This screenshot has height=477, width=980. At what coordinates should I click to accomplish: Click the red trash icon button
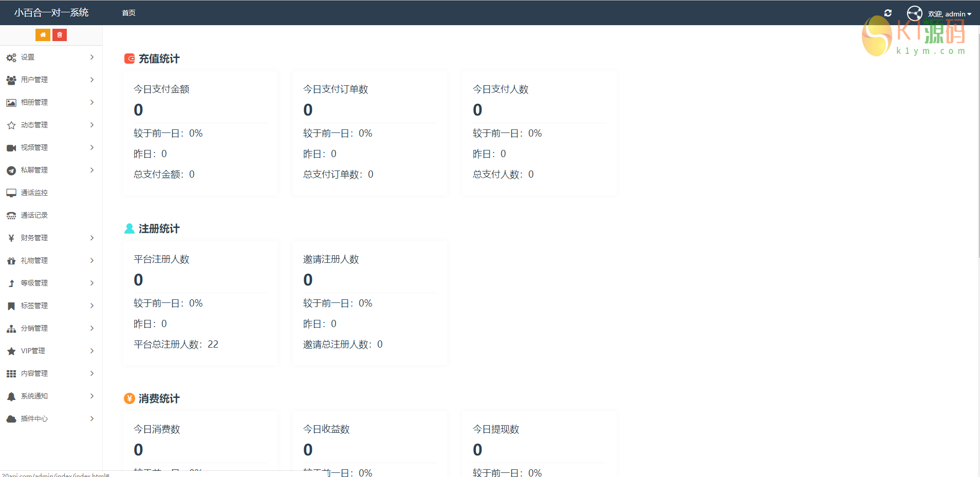coord(60,35)
